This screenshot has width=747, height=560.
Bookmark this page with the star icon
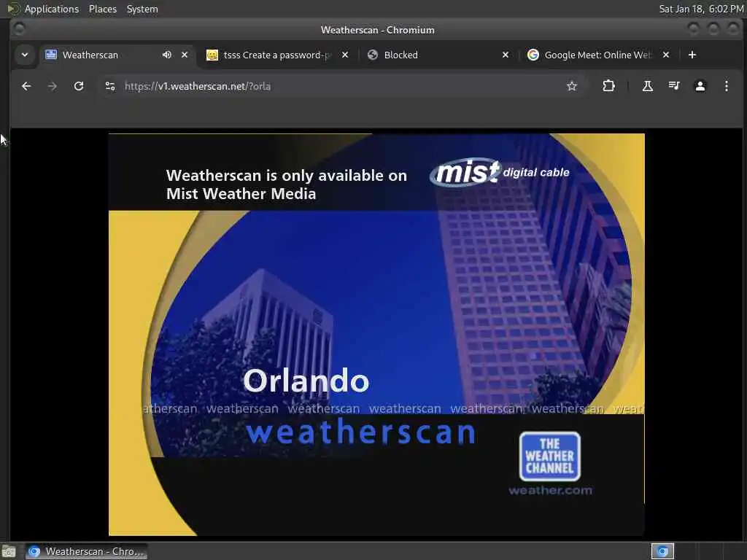pos(572,86)
